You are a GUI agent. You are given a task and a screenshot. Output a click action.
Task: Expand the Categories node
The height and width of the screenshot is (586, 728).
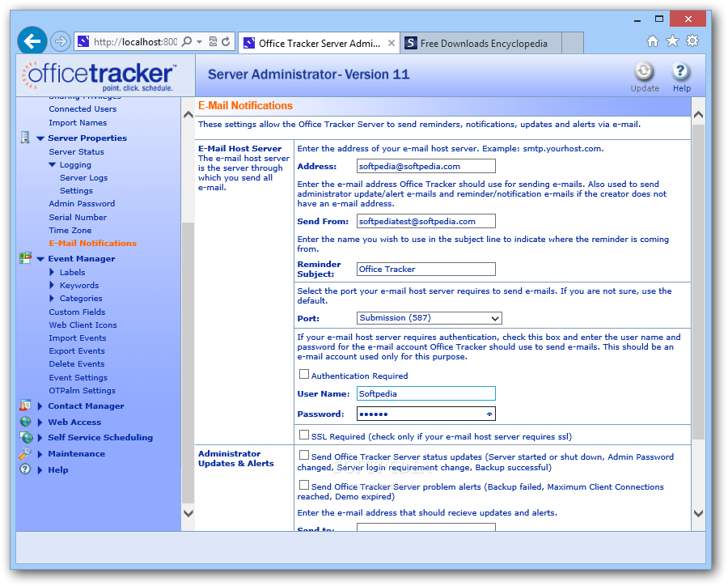click(52, 298)
